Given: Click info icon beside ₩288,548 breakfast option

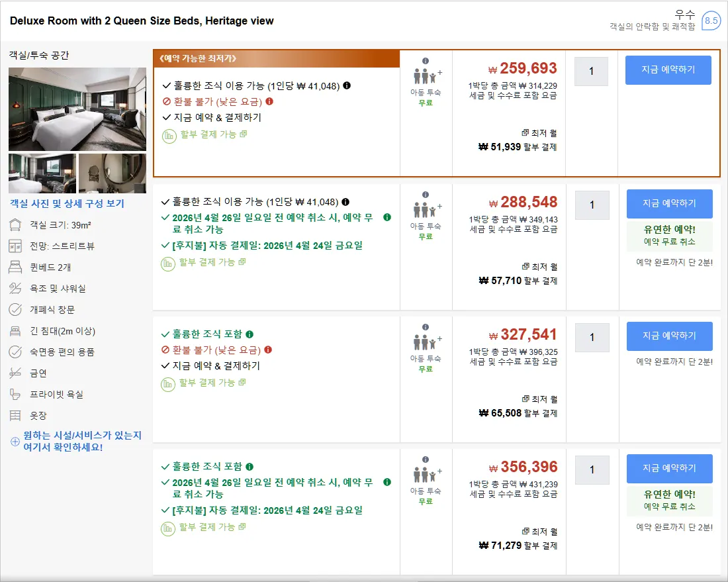Looking at the screenshot, I should 345,201.
